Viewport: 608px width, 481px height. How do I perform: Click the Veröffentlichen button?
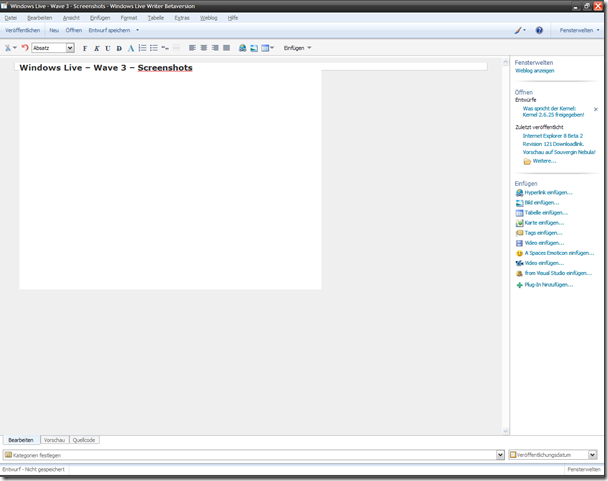click(22, 30)
